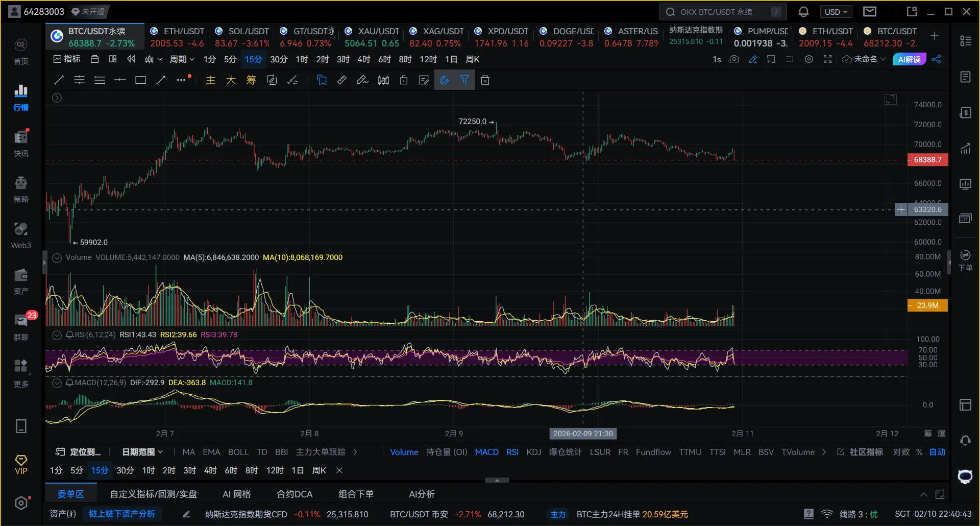Select the trend line drawing tool
Viewport: 980px width, 526px height.
(x=59, y=80)
